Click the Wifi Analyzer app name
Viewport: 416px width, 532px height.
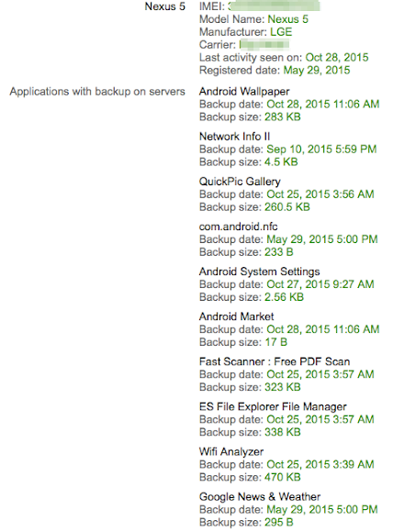[x=231, y=452]
